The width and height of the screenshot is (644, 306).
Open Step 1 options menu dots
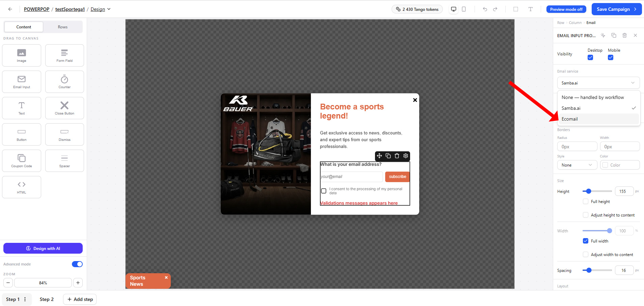(x=25, y=299)
